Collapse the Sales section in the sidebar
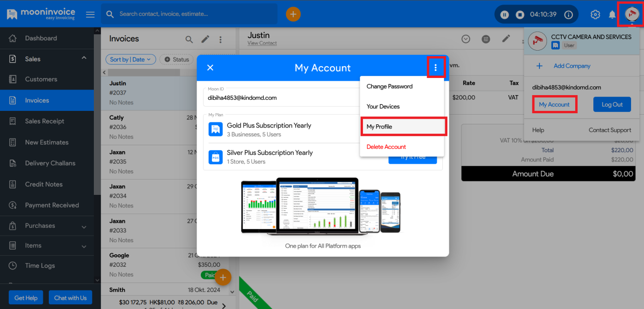The image size is (644, 309). pyautogui.click(x=84, y=58)
